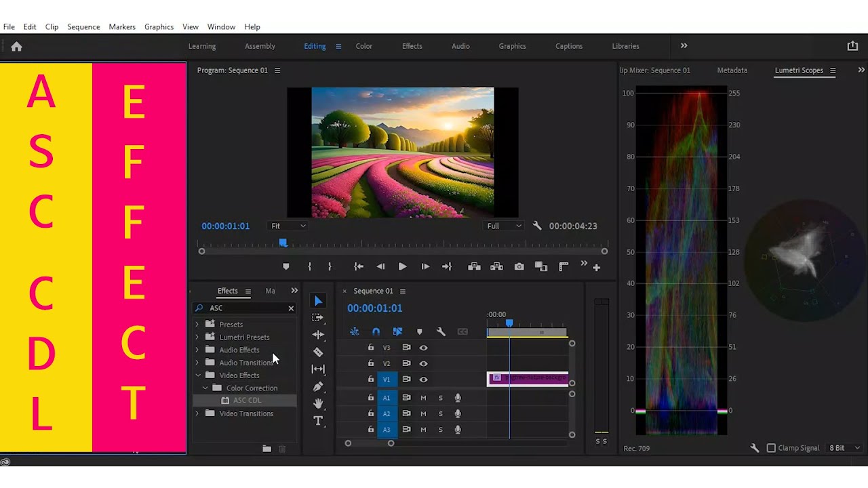This screenshot has height=488, width=868.
Task: Expand the Audio Effects folder
Action: coord(197,350)
